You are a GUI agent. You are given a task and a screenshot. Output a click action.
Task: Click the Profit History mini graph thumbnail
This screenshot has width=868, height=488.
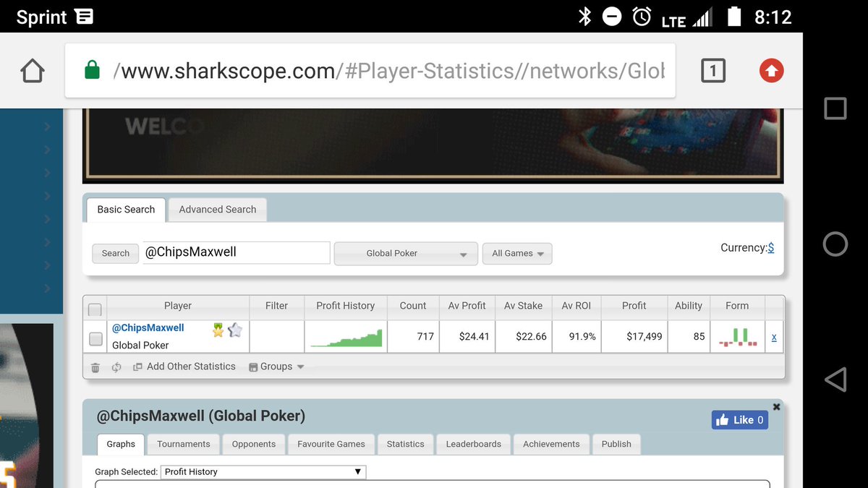[x=346, y=338]
